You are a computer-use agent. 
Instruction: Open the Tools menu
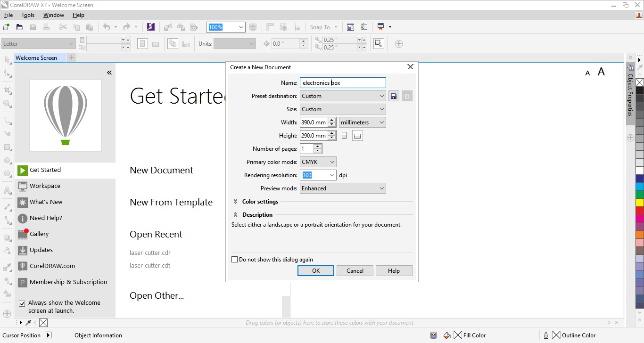28,15
